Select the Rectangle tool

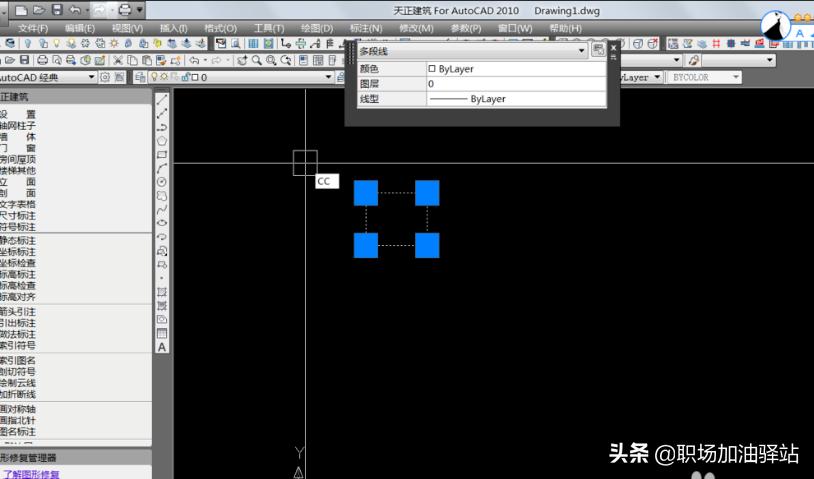tap(162, 155)
